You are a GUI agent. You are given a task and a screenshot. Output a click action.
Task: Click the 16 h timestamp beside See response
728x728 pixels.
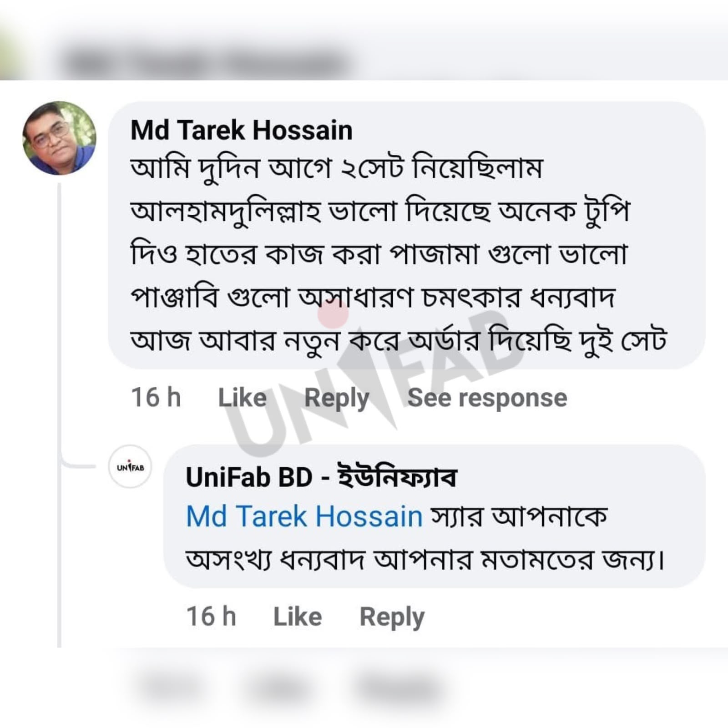pos(156,397)
